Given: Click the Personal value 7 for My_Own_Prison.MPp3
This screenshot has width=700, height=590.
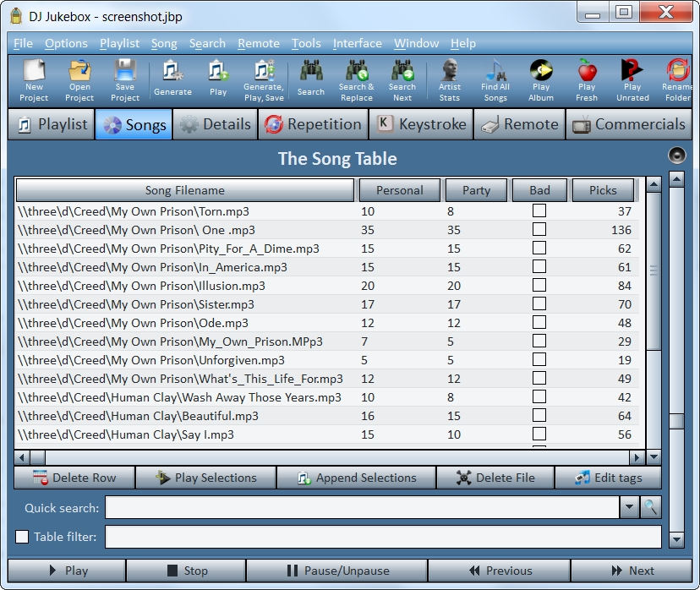Looking at the screenshot, I should click(x=364, y=341).
